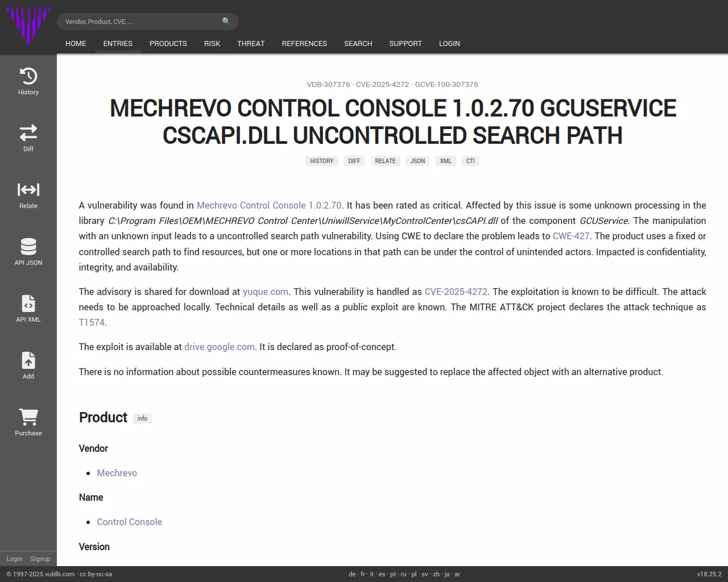
Task: Click the v18.25.2 version text
Action: tap(709, 574)
